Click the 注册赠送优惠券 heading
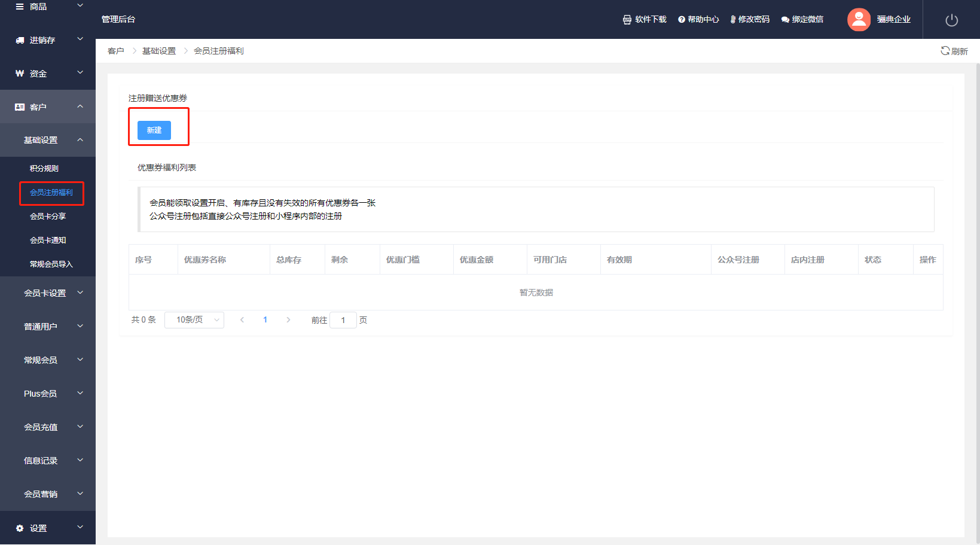The image size is (980, 545). pos(158,98)
